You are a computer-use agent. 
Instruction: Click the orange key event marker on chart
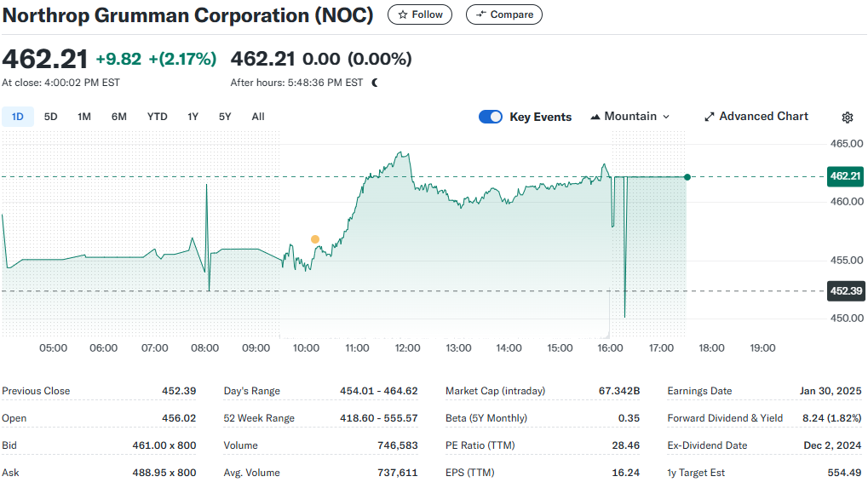[x=315, y=239]
